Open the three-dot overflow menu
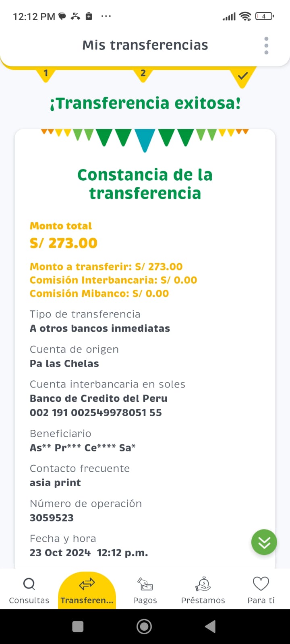The width and height of the screenshot is (290, 644). pos(266,45)
